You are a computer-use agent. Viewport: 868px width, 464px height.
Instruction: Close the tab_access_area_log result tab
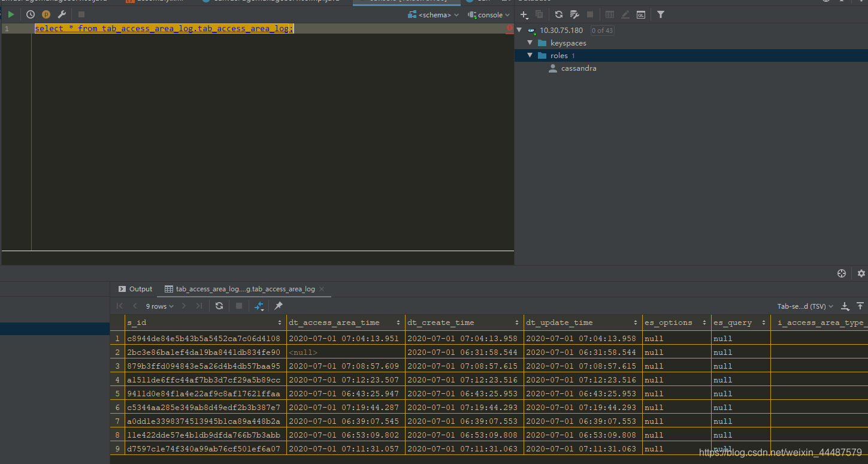click(322, 289)
